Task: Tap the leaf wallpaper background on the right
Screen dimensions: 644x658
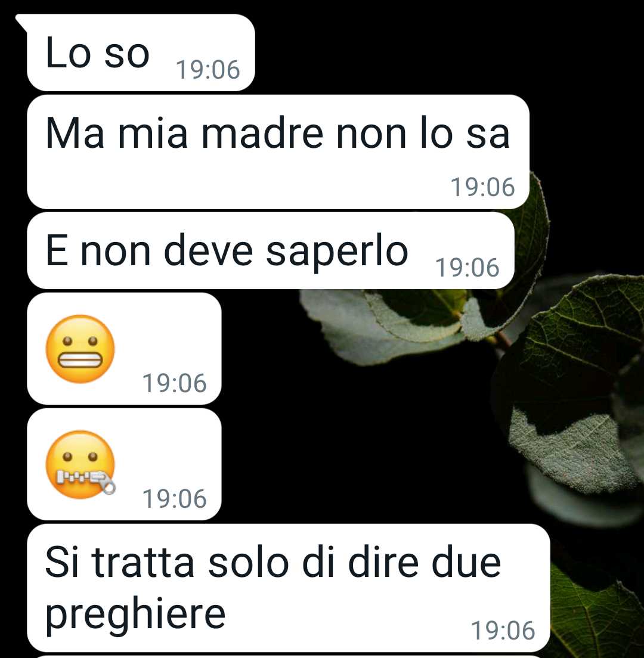Action: (580, 399)
